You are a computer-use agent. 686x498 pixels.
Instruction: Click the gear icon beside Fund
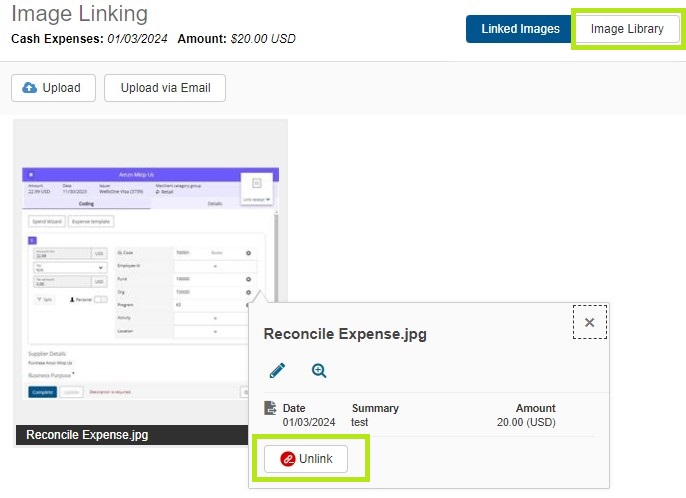click(x=248, y=281)
